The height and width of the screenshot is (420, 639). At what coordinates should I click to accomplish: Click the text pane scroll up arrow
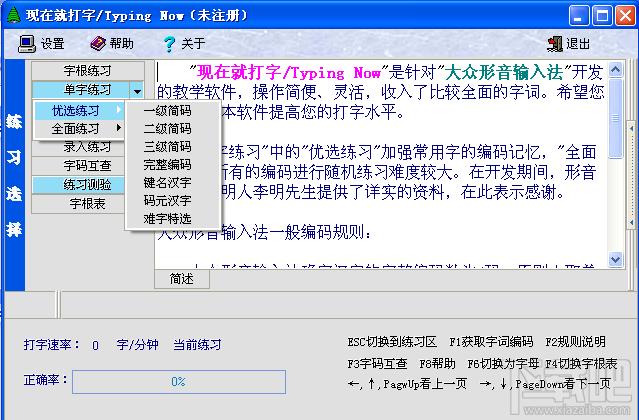pyautogui.click(x=615, y=70)
